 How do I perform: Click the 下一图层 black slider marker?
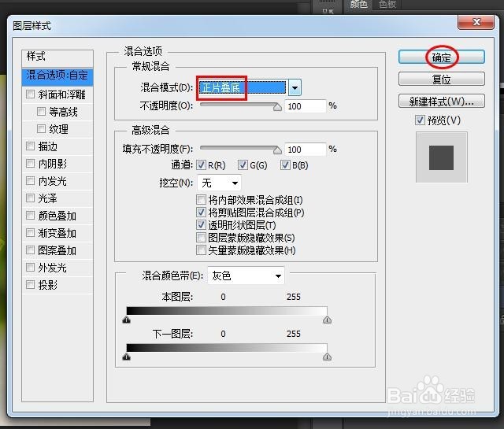coord(126,357)
